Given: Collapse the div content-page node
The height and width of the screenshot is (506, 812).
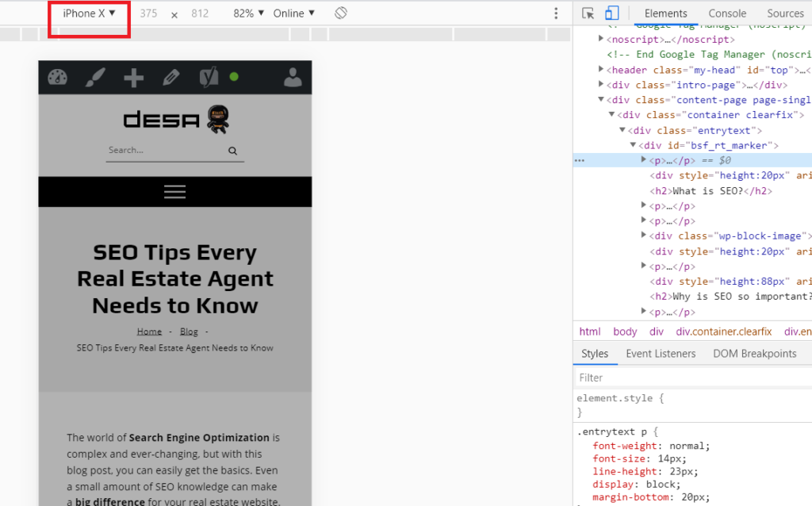Looking at the screenshot, I should 601,99.
